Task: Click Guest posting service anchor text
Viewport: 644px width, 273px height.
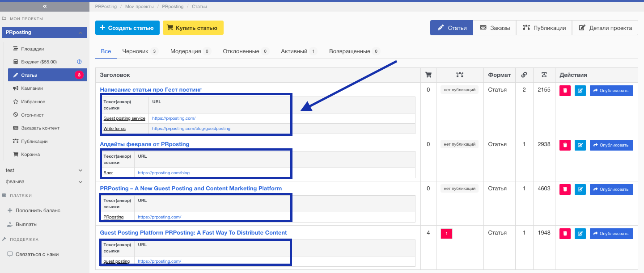Action: coord(124,118)
